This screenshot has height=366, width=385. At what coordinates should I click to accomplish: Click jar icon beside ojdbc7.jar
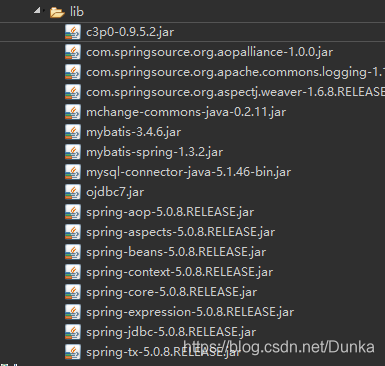coord(73,192)
